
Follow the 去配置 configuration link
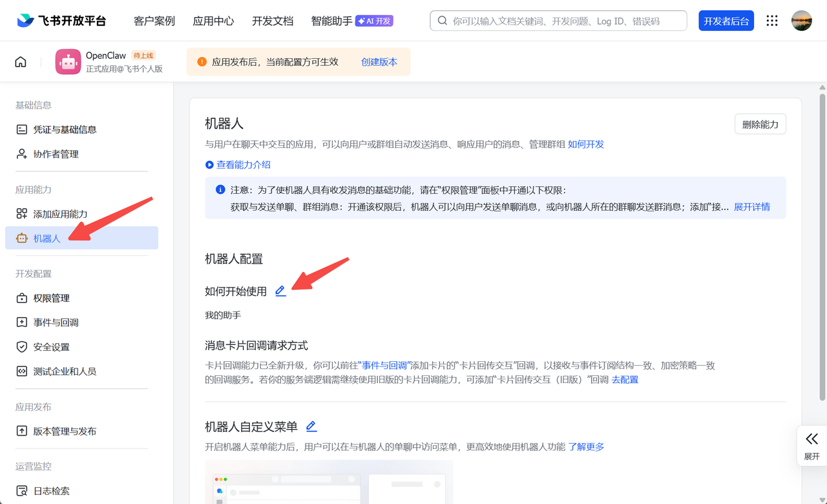coord(625,379)
